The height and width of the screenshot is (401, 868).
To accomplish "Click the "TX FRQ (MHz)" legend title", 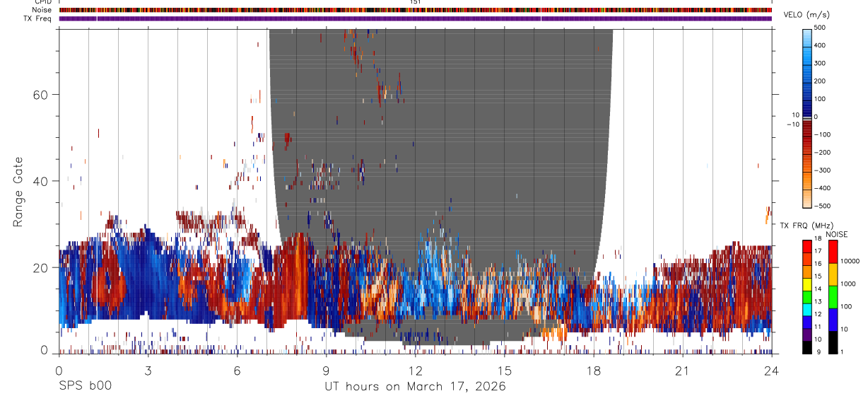I will point(805,226).
